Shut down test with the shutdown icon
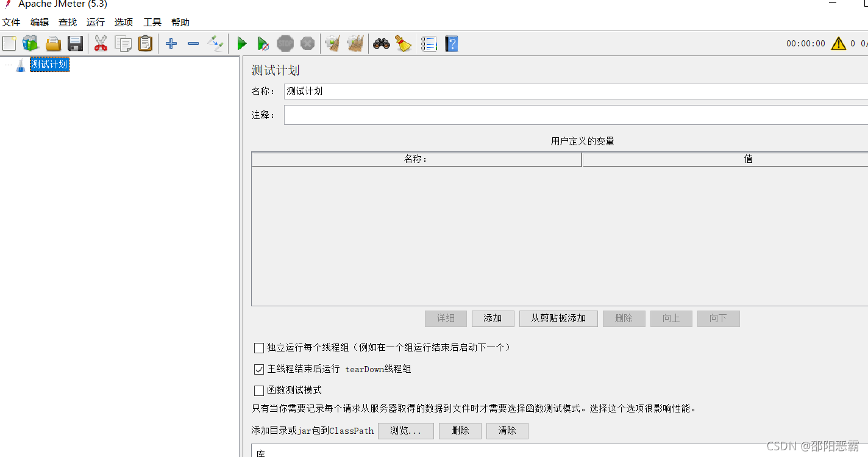 click(x=308, y=43)
